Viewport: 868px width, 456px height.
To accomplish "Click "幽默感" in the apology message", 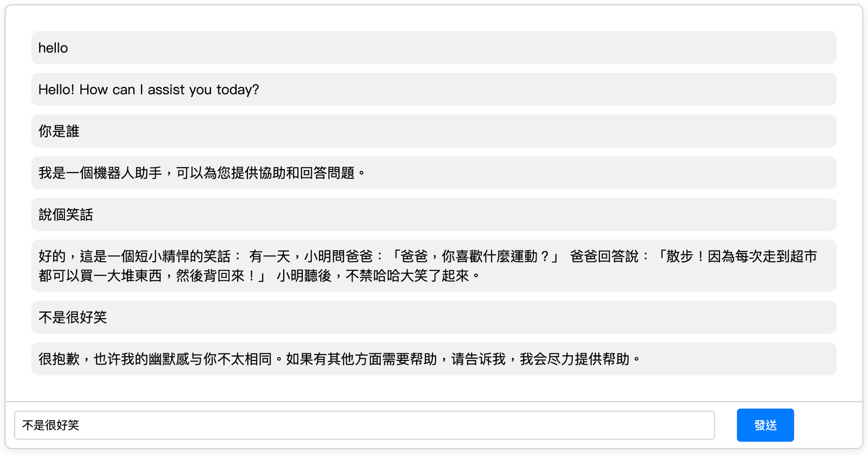I will 169,359.
